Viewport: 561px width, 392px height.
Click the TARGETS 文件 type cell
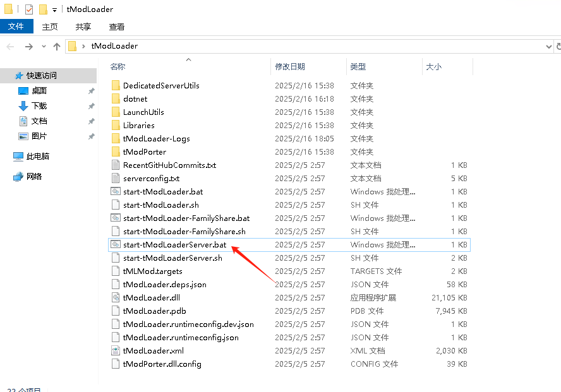pyautogui.click(x=376, y=271)
